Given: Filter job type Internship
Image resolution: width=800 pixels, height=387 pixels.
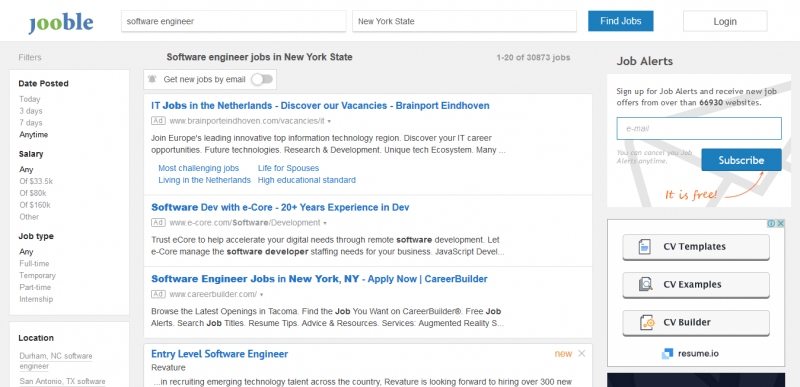Looking at the screenshot, I should (x=36, y=299).
